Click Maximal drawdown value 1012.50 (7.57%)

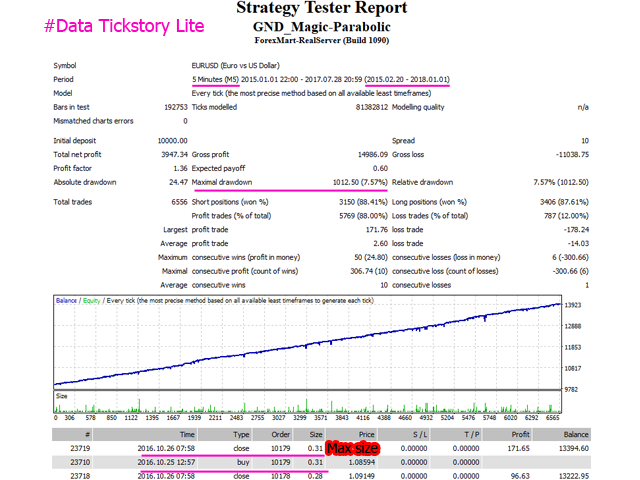pyautogui.click(x=360, y=182)
